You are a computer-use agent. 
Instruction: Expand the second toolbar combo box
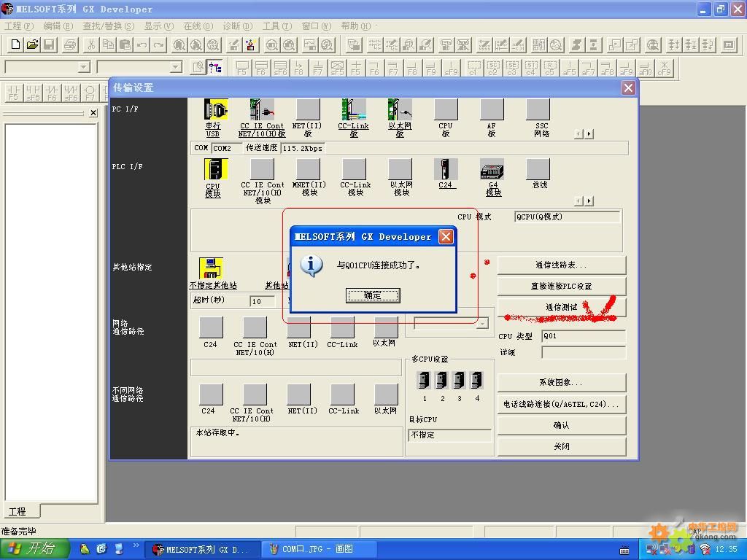coord(176,67)
